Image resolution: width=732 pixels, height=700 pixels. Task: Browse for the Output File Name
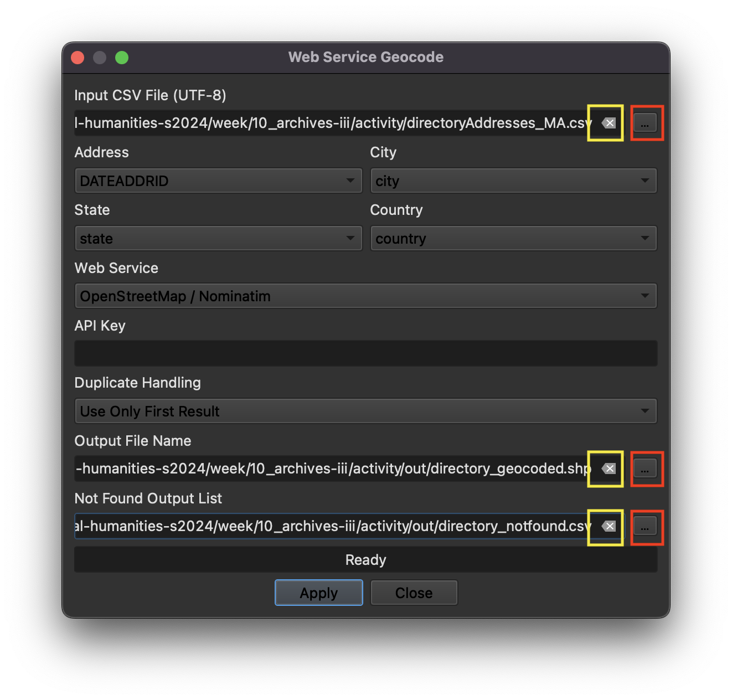645,469
